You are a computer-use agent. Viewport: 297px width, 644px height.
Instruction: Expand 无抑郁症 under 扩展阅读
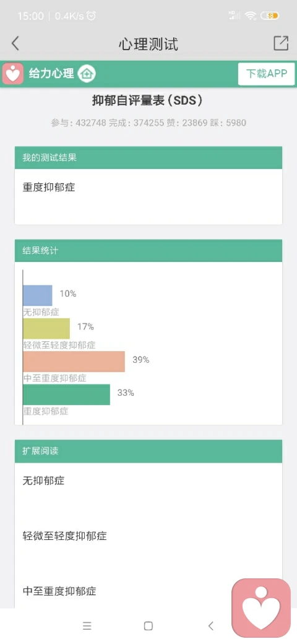pyautogui.click(x=43, y=481)
